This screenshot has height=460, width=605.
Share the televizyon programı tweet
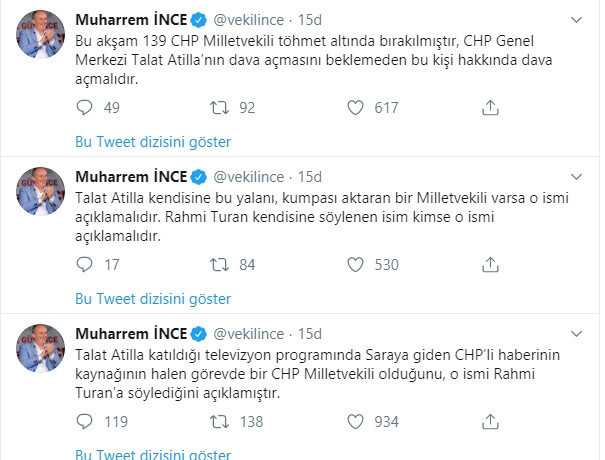[489, 422]
